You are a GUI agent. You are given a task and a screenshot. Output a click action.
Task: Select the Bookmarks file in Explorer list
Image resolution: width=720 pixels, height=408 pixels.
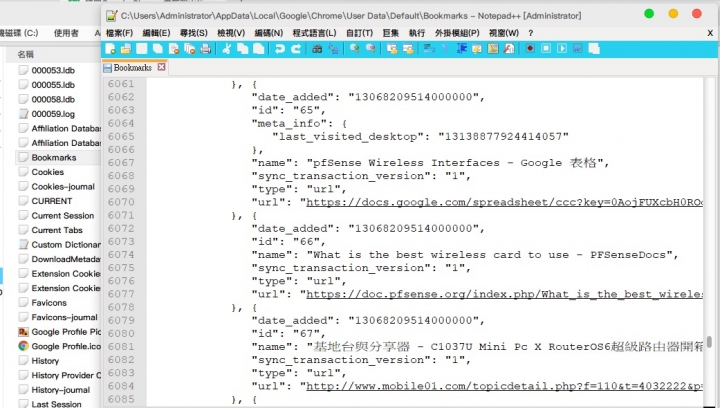click(54, 157)
